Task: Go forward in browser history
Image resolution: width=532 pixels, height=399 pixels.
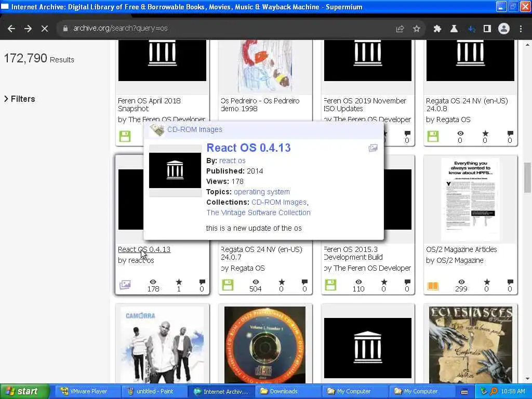Action: click(x=28, y=29)
